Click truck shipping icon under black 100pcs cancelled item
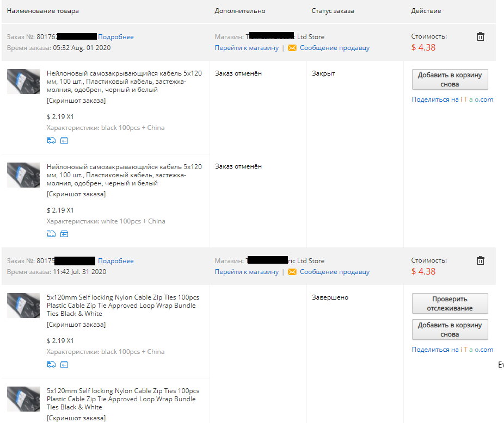Viewport: 504px width, 423px height. point(51,140)
